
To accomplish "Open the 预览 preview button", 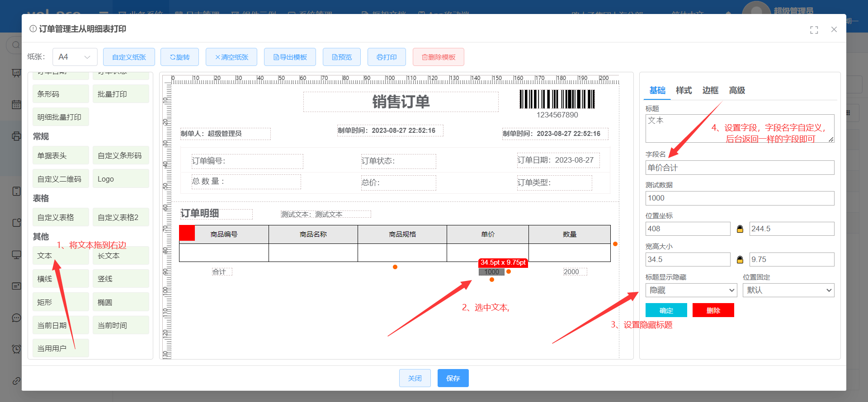I will click(341, 57).
